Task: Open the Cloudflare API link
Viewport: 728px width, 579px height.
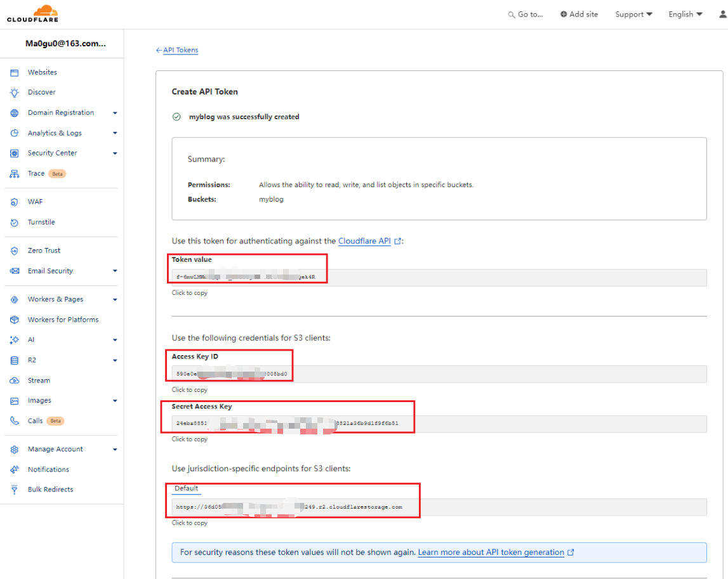Action: point(364,241)
